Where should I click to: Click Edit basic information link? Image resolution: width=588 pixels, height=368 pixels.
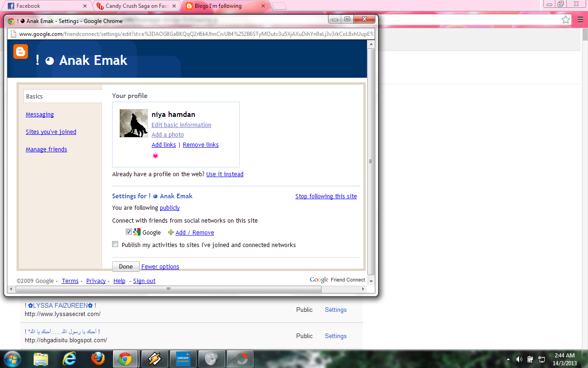[x=181, y=125]
